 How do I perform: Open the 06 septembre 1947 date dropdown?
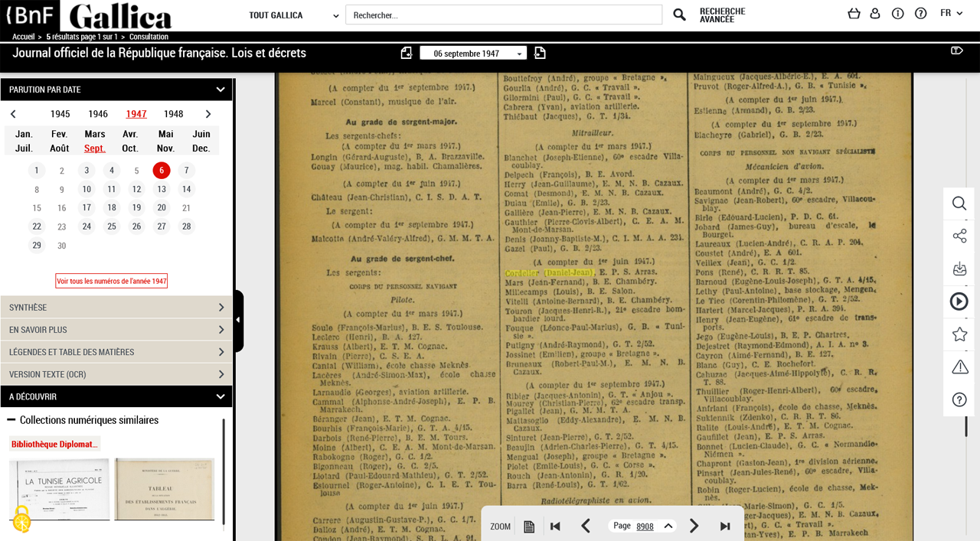[473, 53]
